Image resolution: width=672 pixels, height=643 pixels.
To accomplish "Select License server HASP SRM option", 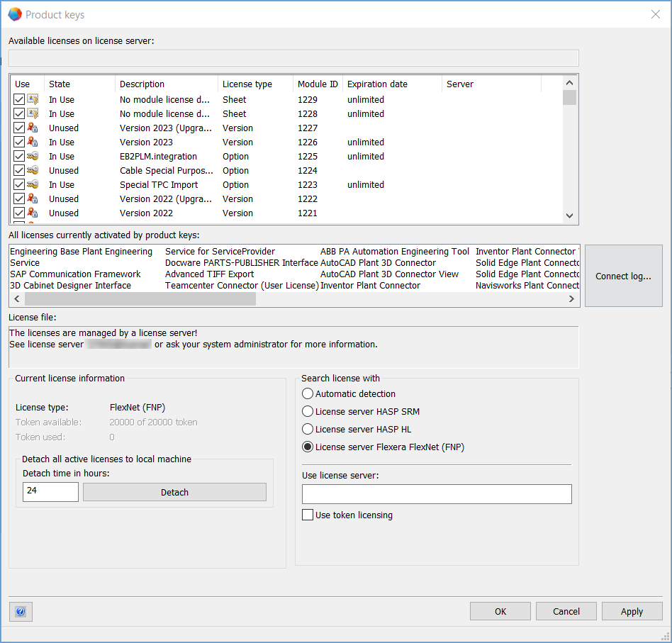I will (x=308, y=411).
